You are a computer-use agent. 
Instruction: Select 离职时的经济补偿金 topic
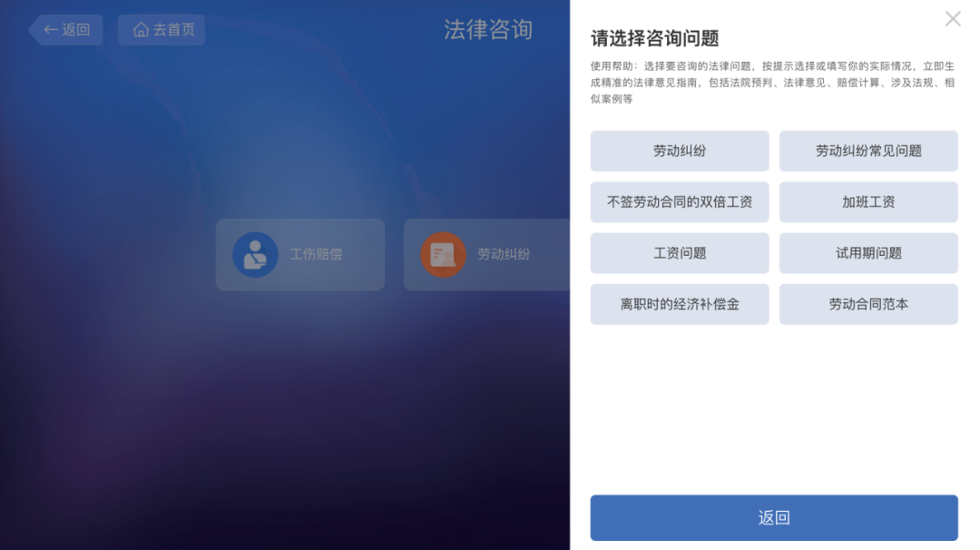[x=680, y=304]
